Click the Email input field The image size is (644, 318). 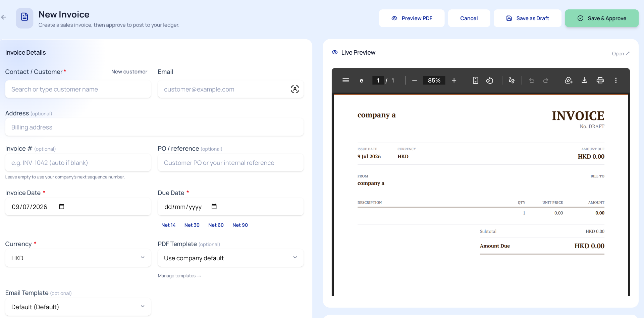point(231,89)
